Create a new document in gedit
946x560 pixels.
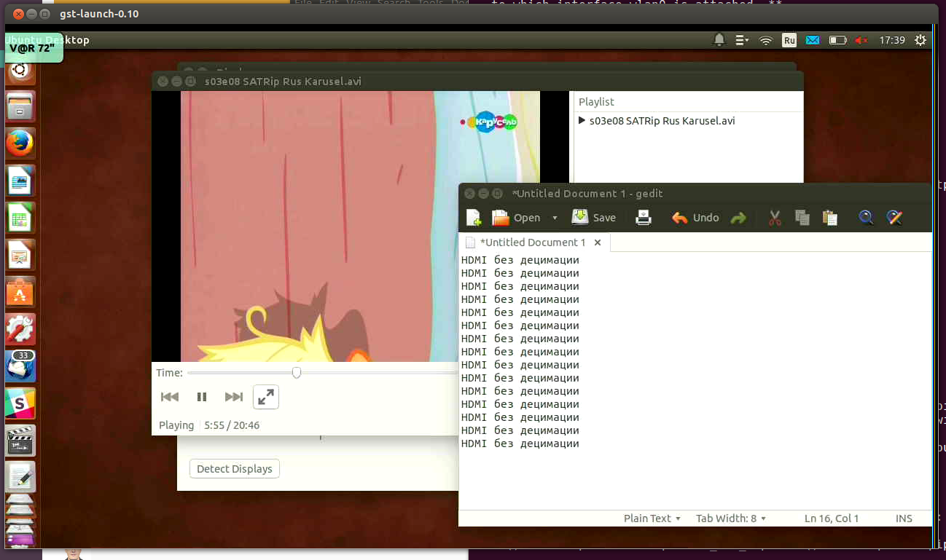(474, 217)
